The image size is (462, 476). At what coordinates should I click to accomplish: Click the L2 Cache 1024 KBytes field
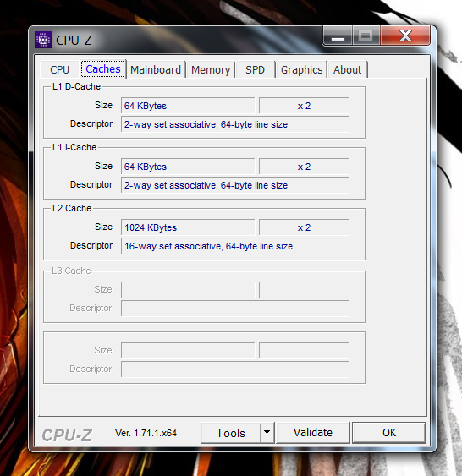point(188,227)
